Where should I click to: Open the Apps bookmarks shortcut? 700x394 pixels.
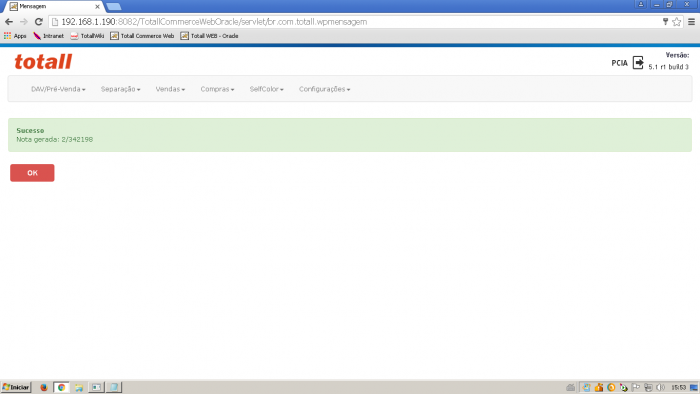(x=15, y=36)
